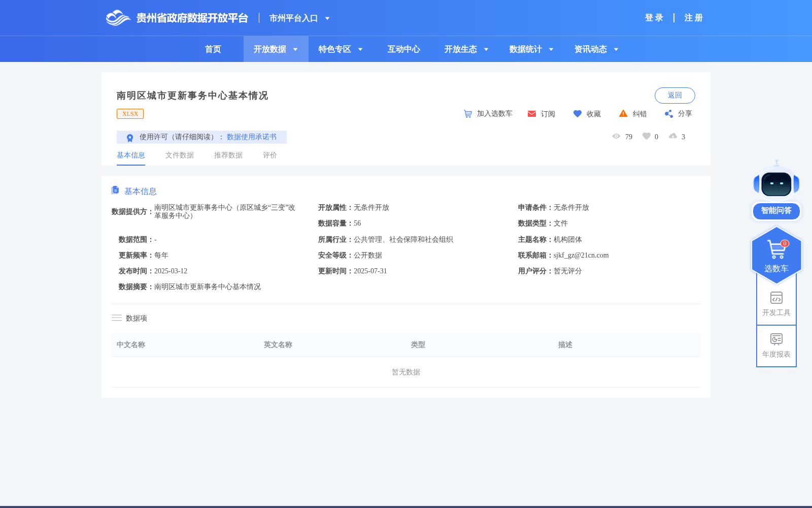Image resolution: width=812 pixels, height=508 pixels.
Task: Click the 描述 column header
Action: point(565,345)
